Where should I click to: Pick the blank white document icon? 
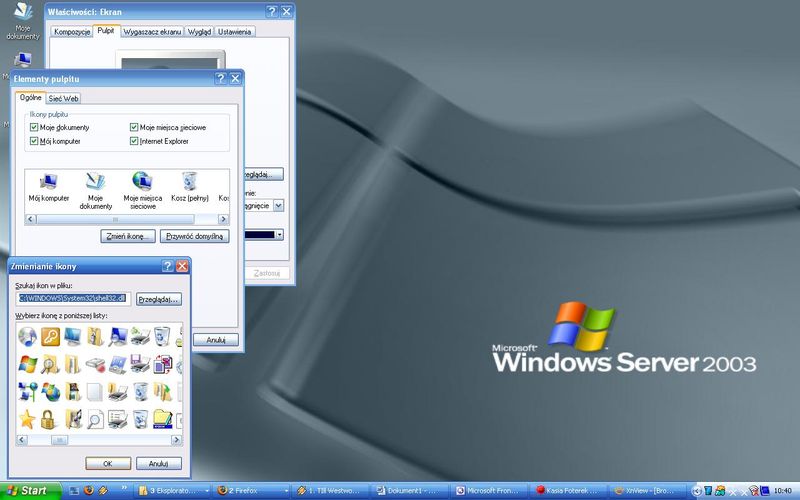pyautogui.click(x=95, y=392)
